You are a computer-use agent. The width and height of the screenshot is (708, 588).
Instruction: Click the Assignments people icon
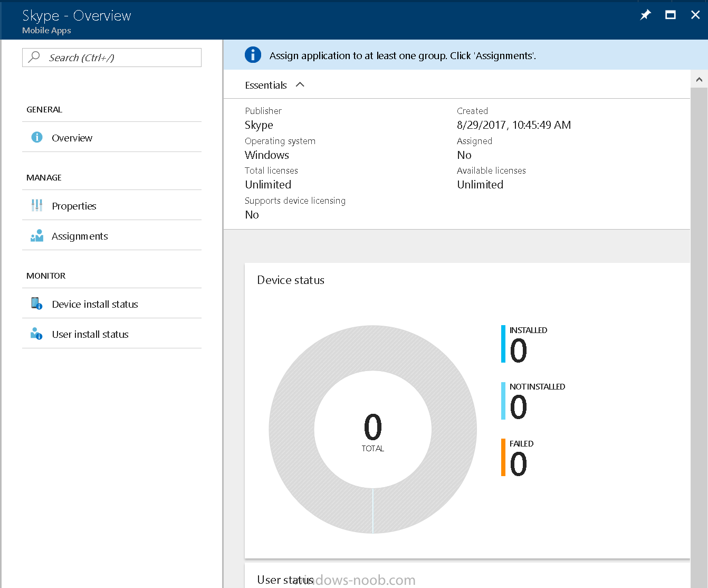37,235
